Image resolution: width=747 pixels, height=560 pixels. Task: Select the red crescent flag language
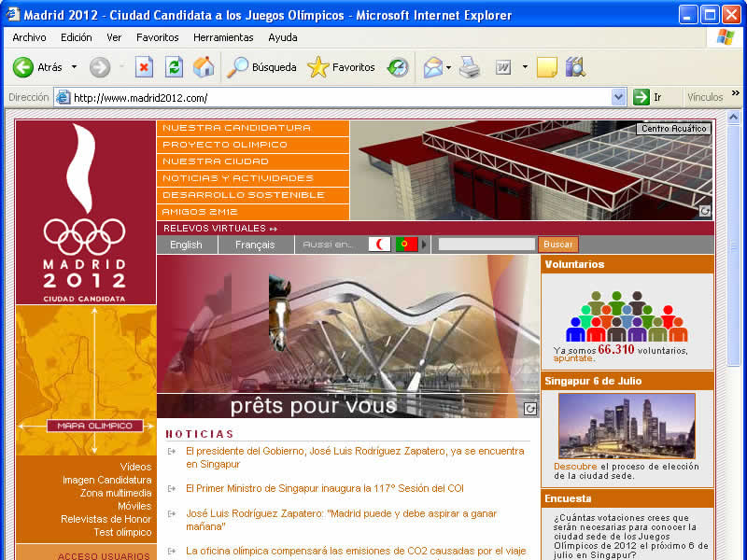(x=379, y=245)
